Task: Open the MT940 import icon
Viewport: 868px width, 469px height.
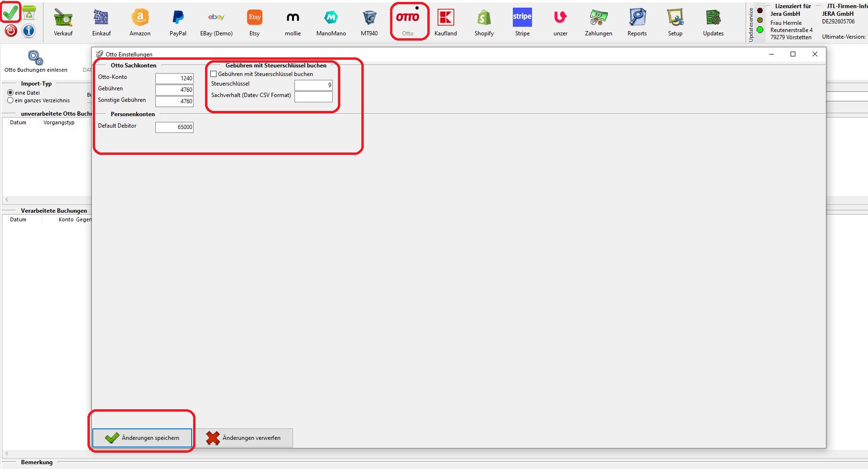Action: (369, 18)
